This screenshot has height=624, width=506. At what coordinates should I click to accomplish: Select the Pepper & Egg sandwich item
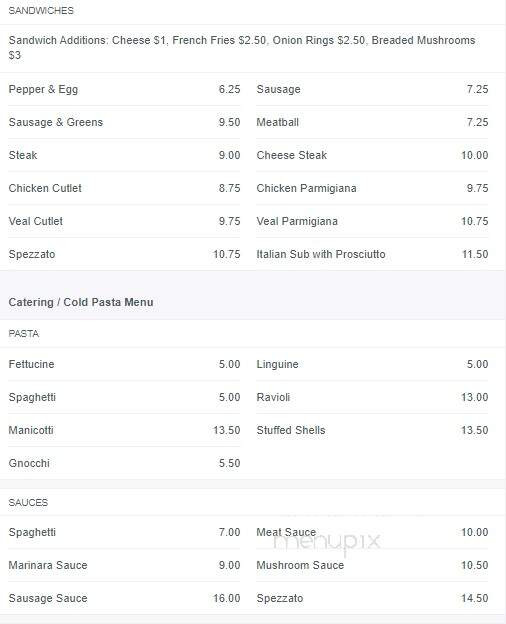[x=124, y=89]
